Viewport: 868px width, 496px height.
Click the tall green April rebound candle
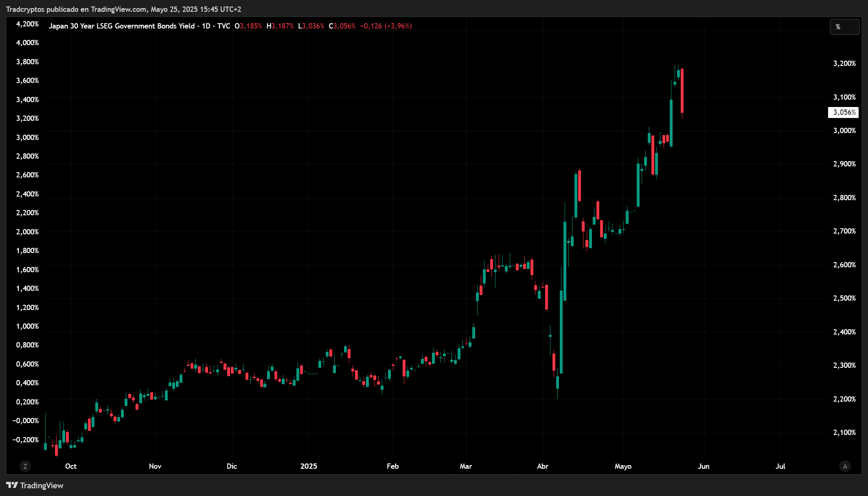561,332
